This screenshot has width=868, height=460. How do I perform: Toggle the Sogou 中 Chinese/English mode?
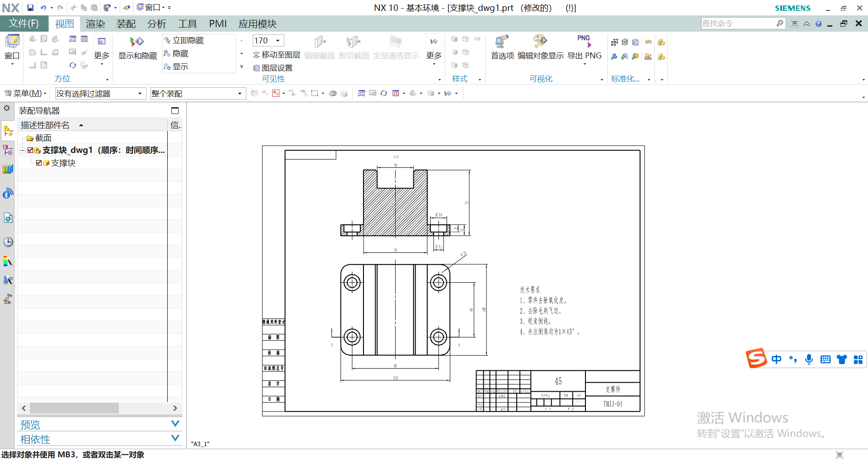click(776, 360)
